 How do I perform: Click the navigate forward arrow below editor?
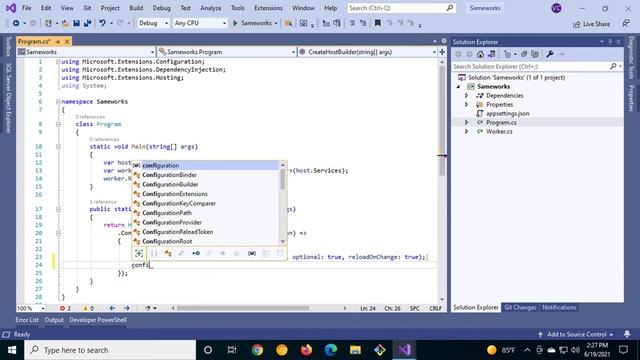[x=127, y=308]
